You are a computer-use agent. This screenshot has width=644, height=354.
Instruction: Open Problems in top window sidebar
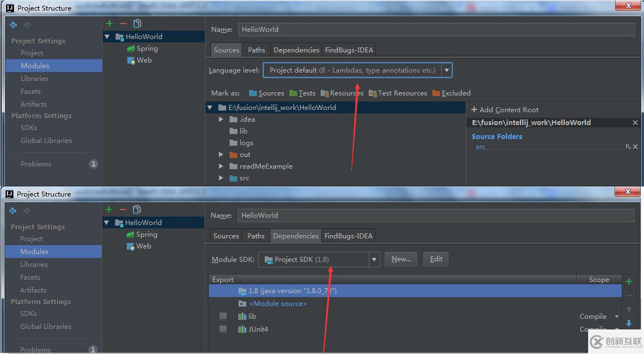[x=36, y=164]
